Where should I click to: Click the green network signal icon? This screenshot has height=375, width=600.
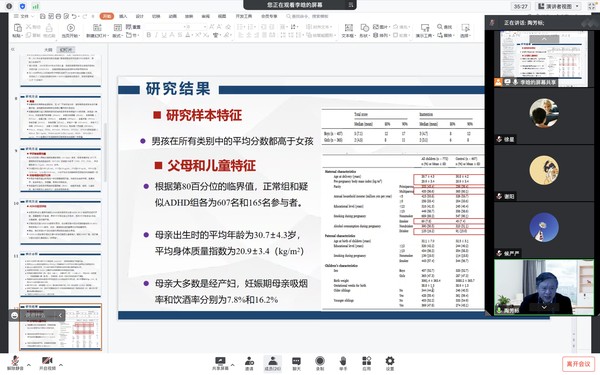pyautogui.click(x=36, y=6)
